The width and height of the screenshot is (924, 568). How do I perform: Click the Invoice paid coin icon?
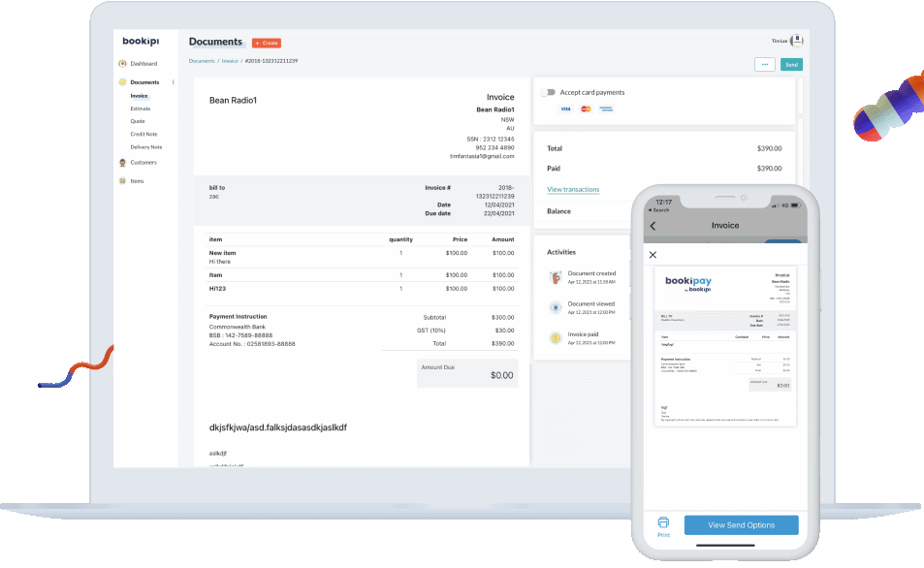(556, 338)
